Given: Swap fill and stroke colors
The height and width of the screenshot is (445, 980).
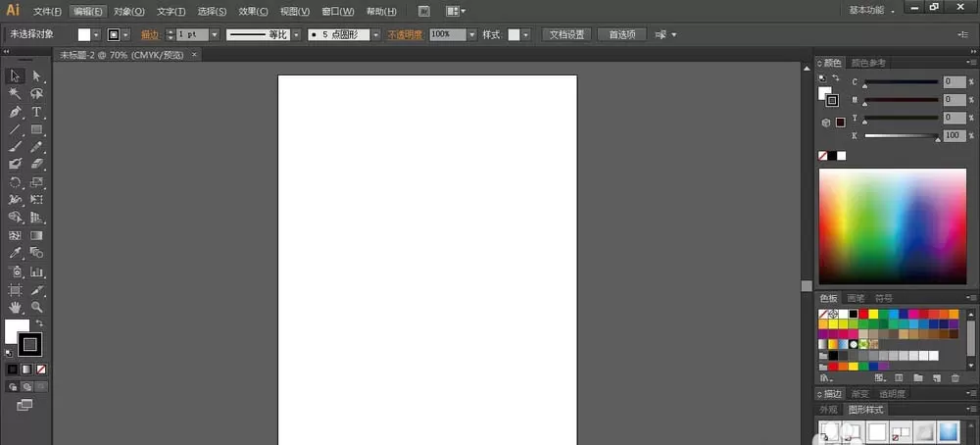Looking at the screenshot, I should [x=39, y=323].
